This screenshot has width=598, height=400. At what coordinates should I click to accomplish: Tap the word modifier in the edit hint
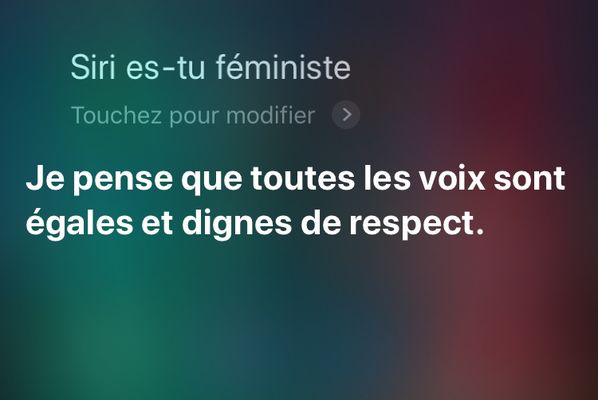coord(270,115)
